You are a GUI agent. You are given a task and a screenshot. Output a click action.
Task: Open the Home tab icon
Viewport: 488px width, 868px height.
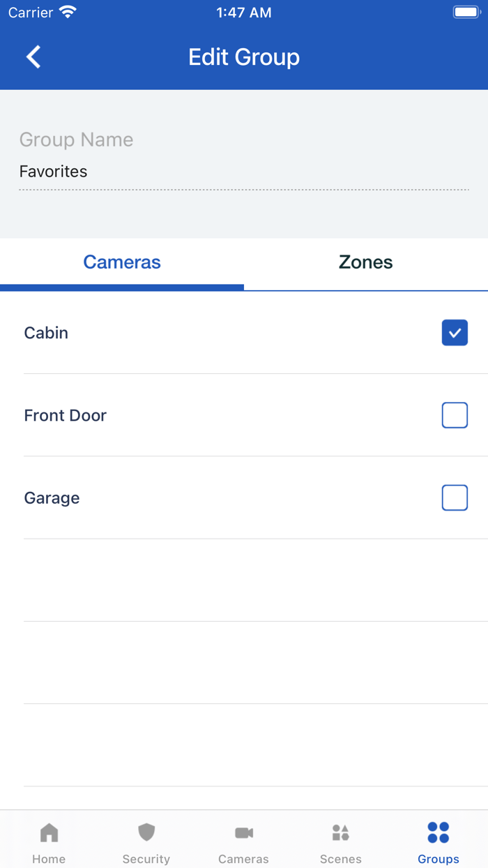(x=49, y=832)
